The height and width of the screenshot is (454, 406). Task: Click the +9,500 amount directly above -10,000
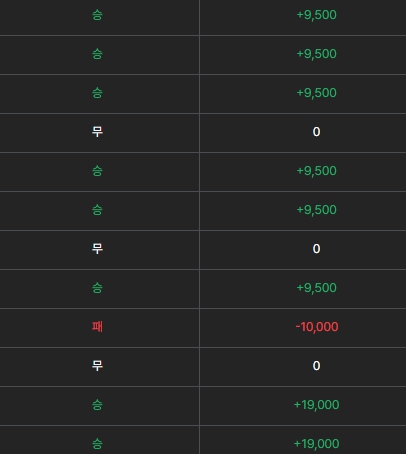(317, 288)
